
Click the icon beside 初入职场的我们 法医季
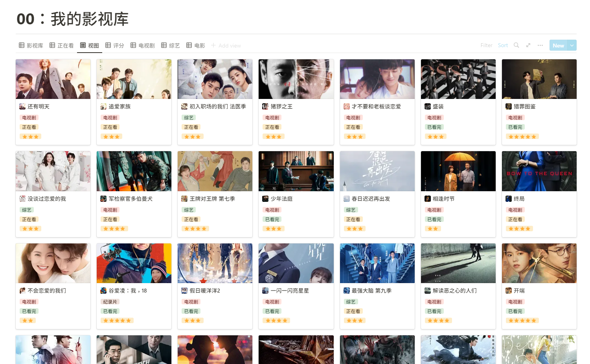(x=184, y=106)
